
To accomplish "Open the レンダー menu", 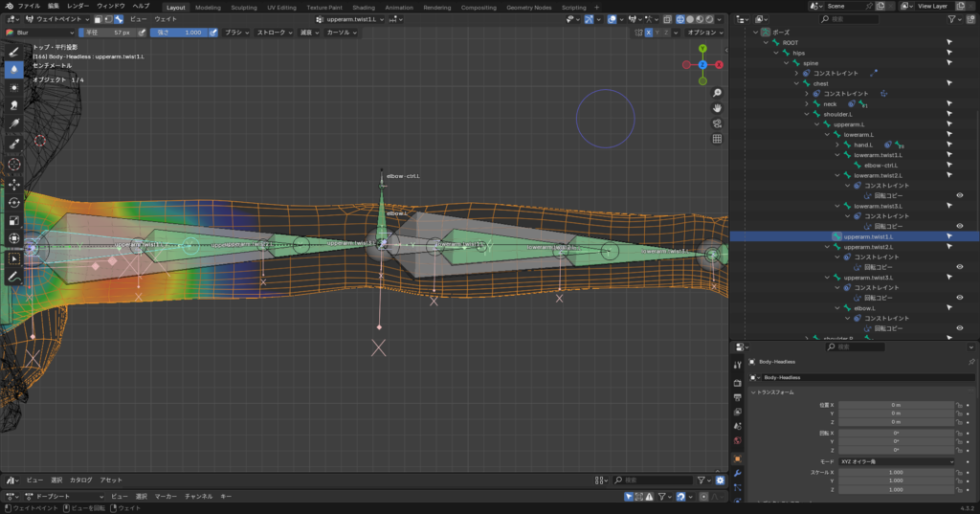I will tap(78, 7).
